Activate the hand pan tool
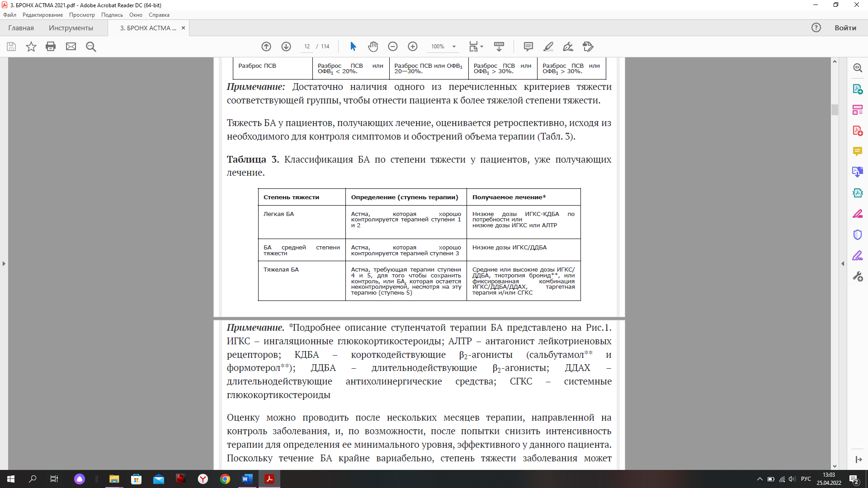Viewport: 868px width, 488px height. (373, 47)
